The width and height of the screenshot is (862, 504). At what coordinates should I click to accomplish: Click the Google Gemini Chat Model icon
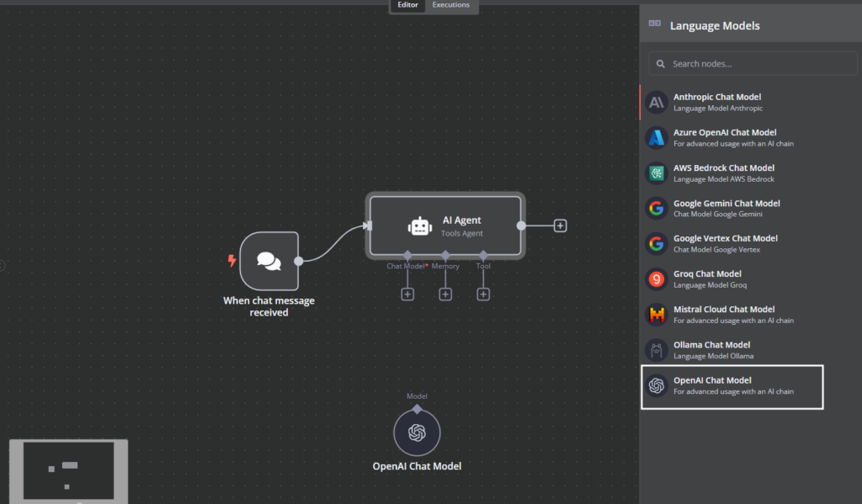pos(656,209)
